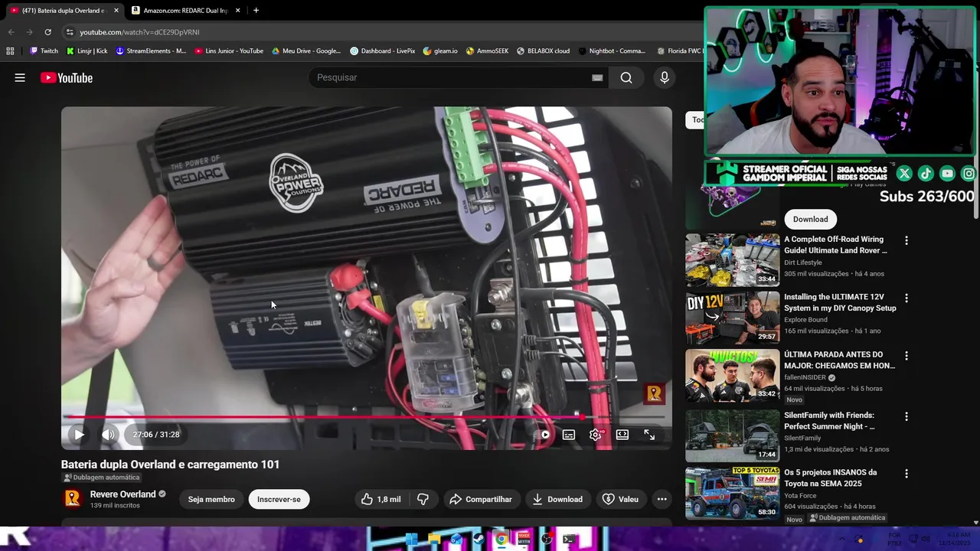Switch to theater mode view
Image resolution: width=980 pixels, height=551 pixels.
tap(622, 435)
